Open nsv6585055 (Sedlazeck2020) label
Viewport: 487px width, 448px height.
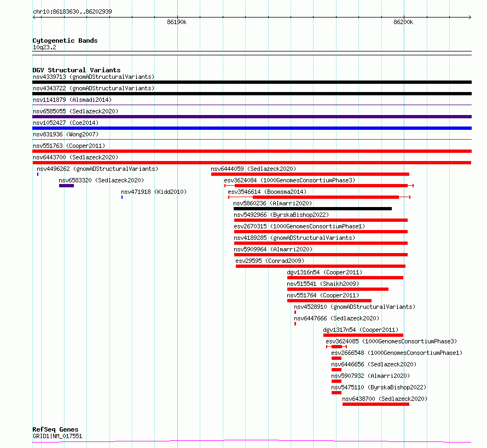(76, 111)
